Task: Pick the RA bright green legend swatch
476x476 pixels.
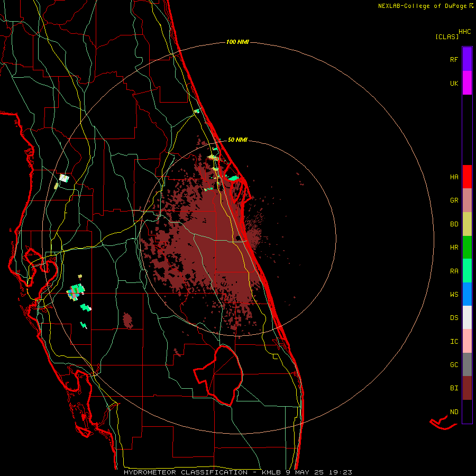Action: coord(467,271)
